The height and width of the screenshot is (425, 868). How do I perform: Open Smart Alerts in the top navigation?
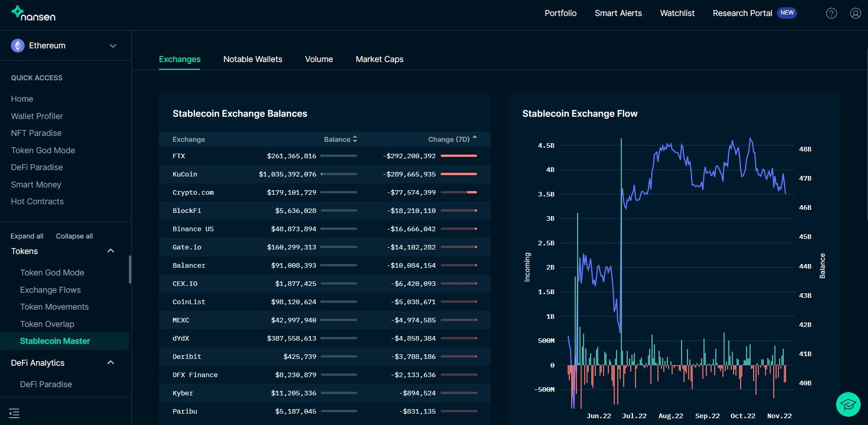[x=618, y=13]
